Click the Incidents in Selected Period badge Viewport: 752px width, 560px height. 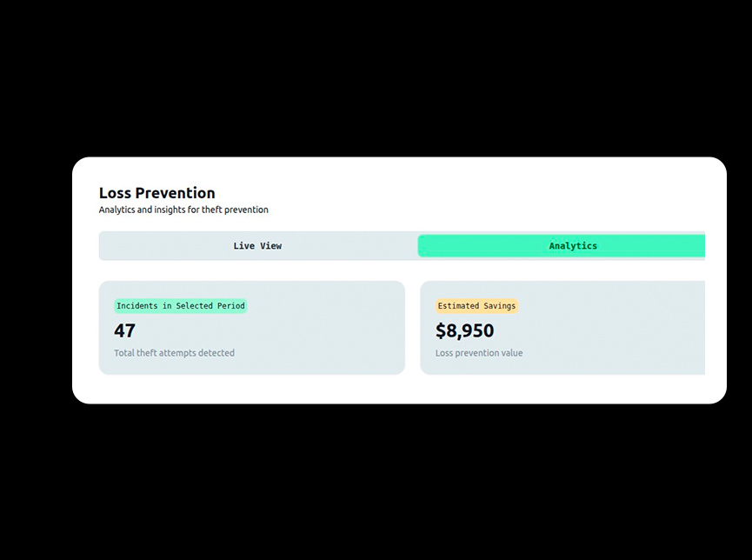pyautogui.click(x=181, y=306)
